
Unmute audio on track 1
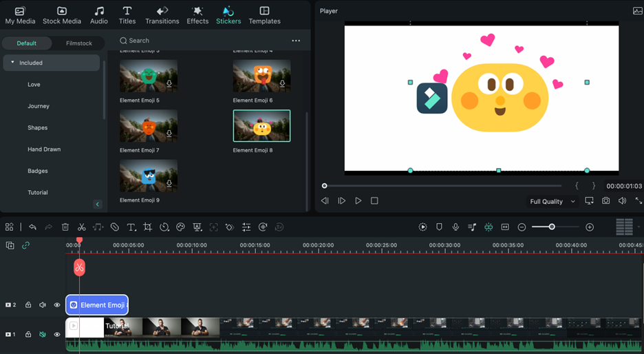pos(43,335)
